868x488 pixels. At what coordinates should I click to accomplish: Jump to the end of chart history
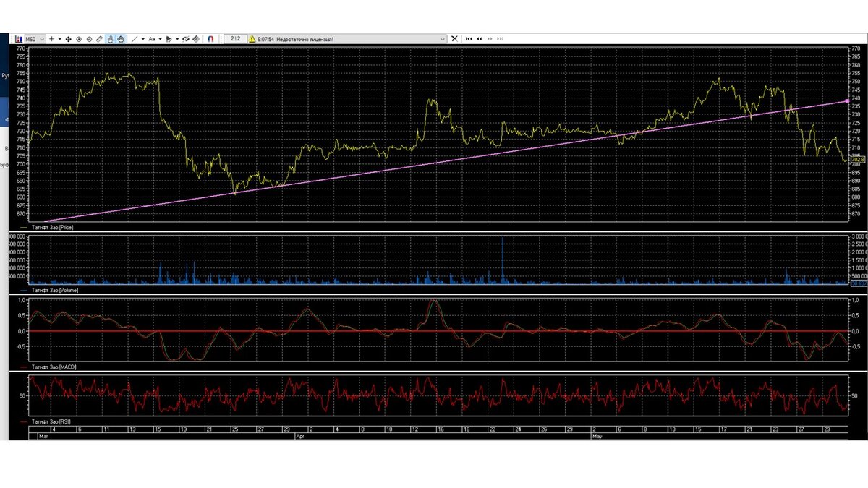[x=500, y=39]
